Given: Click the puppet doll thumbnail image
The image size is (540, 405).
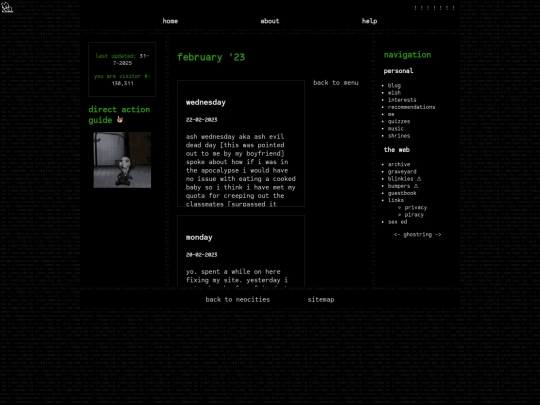Looking at the screenshot, I should tap(122, 160).
